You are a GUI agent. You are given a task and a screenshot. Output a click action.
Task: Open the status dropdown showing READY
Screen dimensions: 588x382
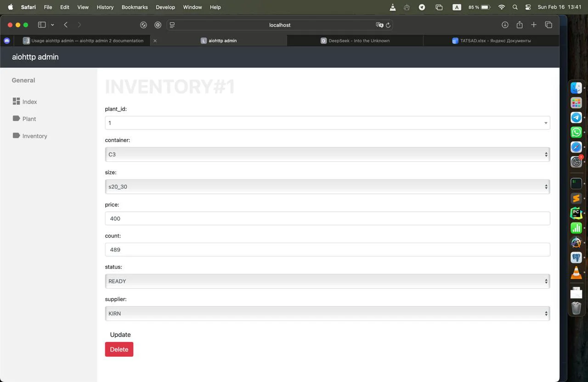(327, 281)
